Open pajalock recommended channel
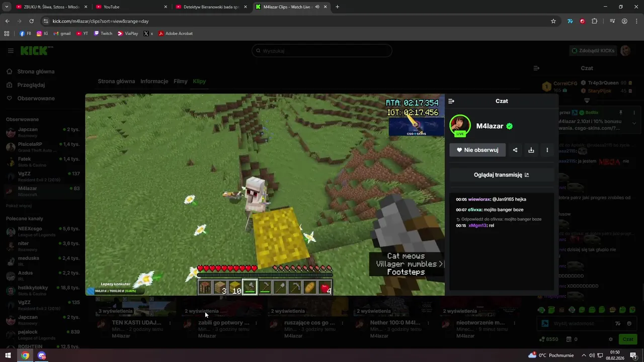644x362 pixels. coord(42,335)
